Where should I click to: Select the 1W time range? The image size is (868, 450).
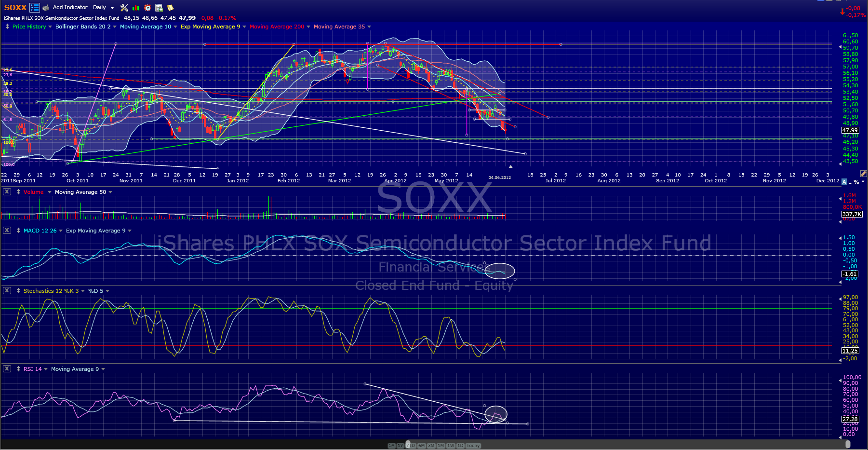pyautogui.click(x=451, y=446)
